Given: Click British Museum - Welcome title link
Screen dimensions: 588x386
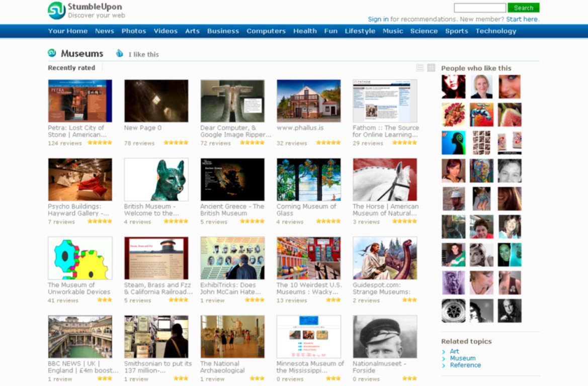Looking at the screenshot, I should click(151, 210).
